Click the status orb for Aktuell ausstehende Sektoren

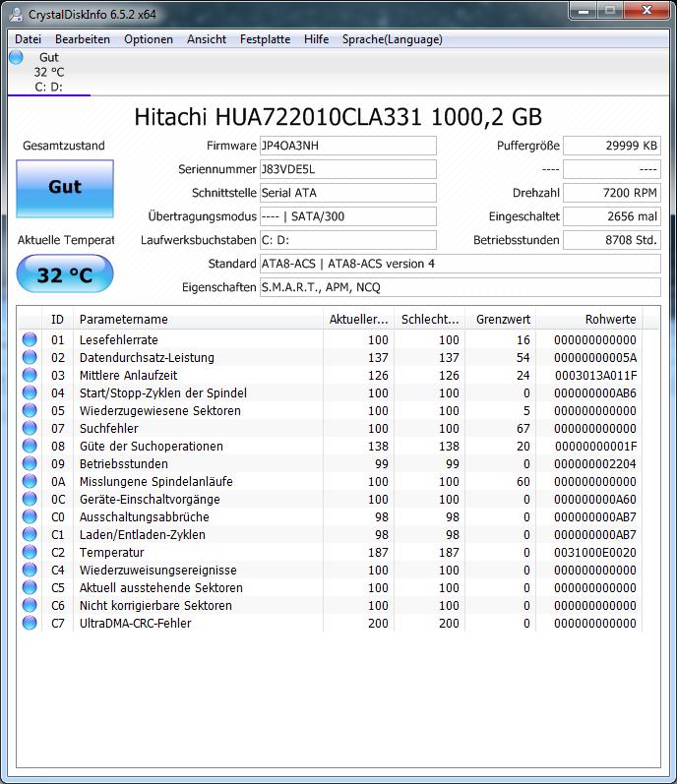(x=30, y=587)
